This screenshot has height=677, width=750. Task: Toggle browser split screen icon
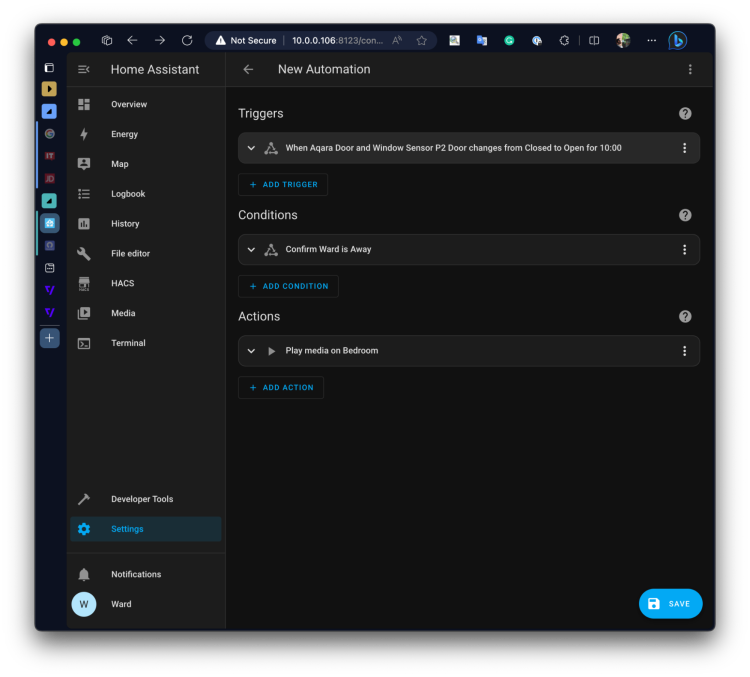click(594, 41)
